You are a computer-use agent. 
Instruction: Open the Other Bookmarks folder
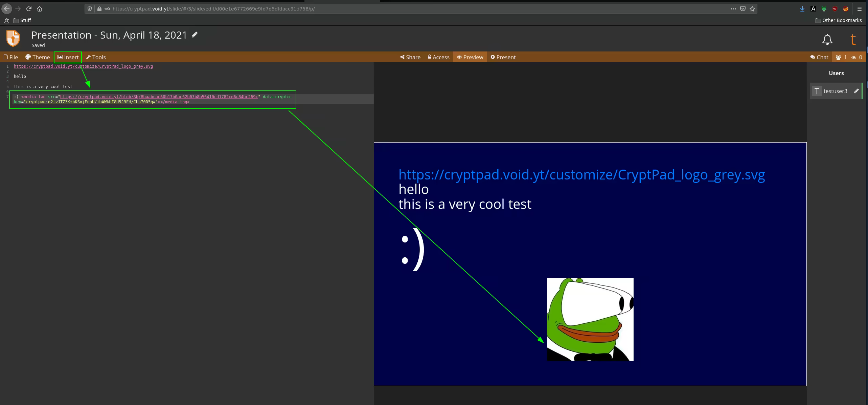[839, 20]
